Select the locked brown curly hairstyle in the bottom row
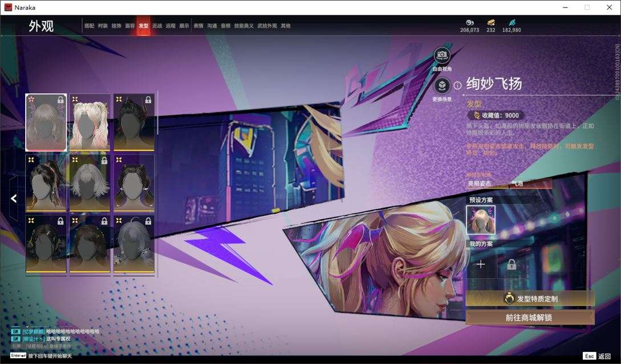Viewport: 621px width, 364px height. point(90,244)
